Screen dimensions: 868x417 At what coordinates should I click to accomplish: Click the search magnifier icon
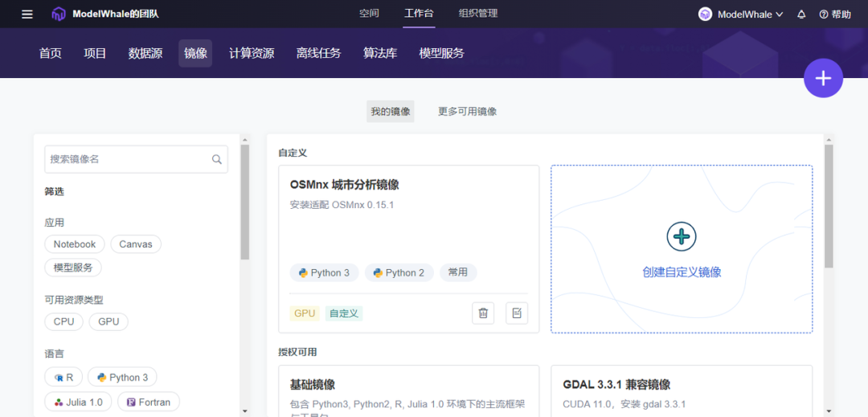[216, 159]
